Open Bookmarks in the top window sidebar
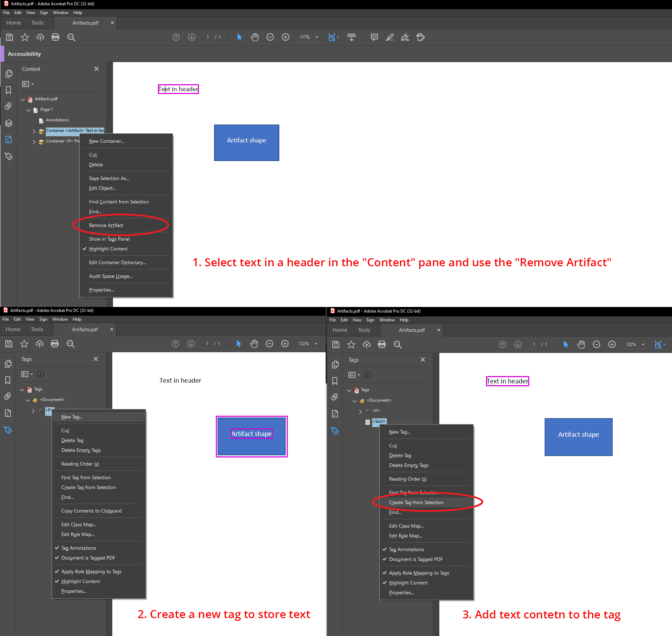The width and height of the screenshot is (672, 636). 9,90
